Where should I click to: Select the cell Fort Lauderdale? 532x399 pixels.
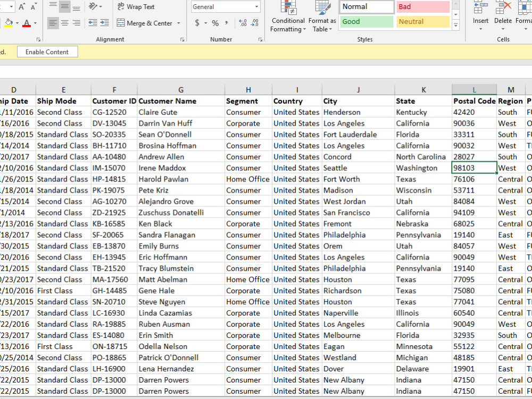click(358, 135)
